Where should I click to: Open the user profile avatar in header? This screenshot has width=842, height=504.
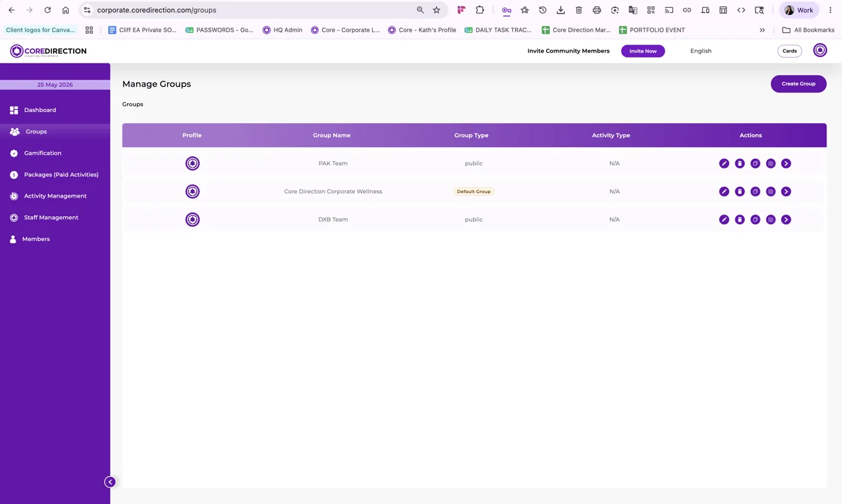pyautogui.click(x=820, y=51)
